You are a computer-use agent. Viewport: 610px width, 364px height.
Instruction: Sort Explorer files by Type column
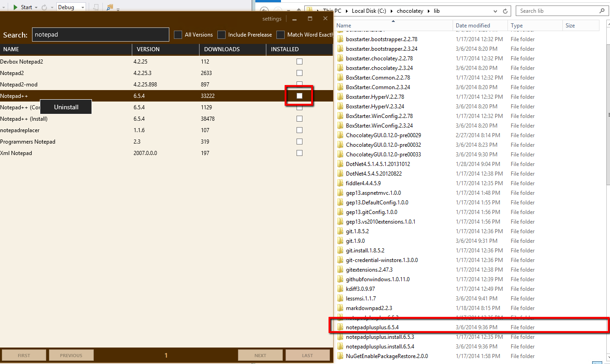(535, 26)
